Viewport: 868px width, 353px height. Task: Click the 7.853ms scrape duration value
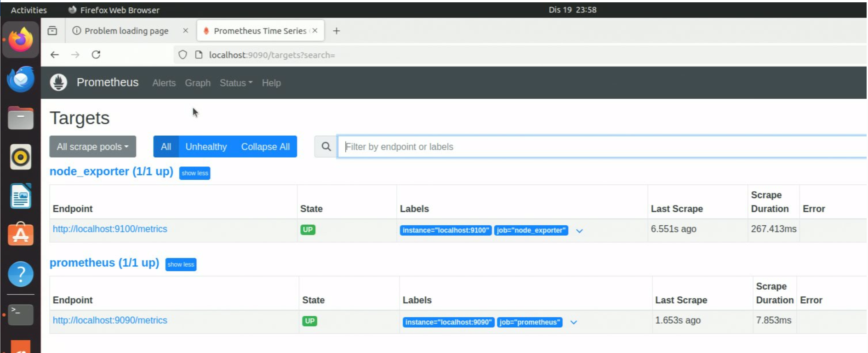[x=774, y=320]
